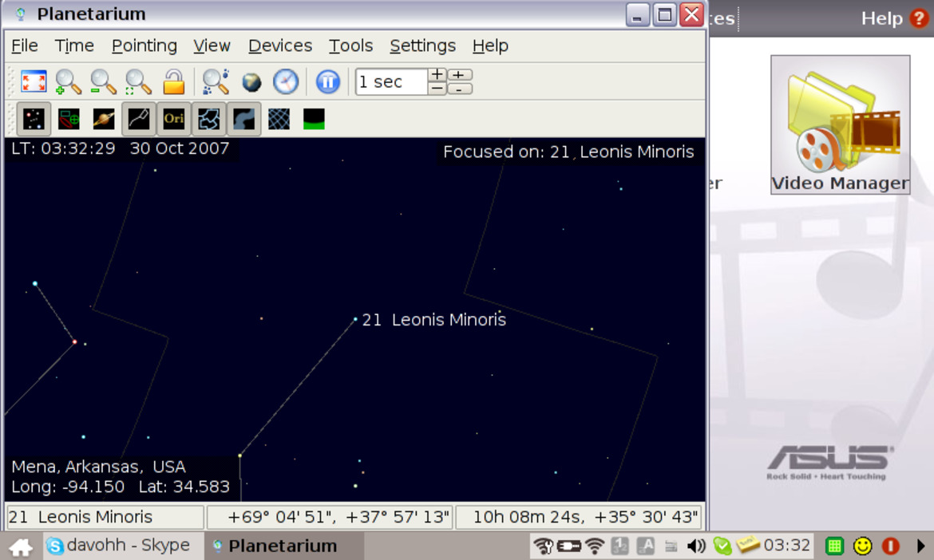Open geographic location globe icon

(251, 81)
